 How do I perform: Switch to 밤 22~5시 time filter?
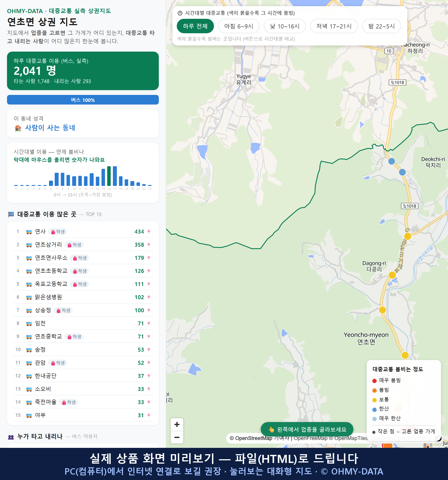[381, 26]
